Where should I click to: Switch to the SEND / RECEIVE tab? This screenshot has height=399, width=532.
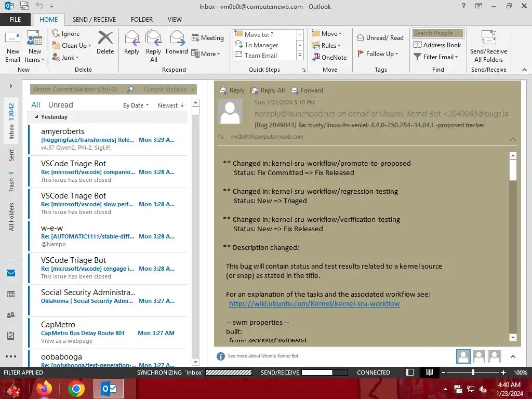94,20
